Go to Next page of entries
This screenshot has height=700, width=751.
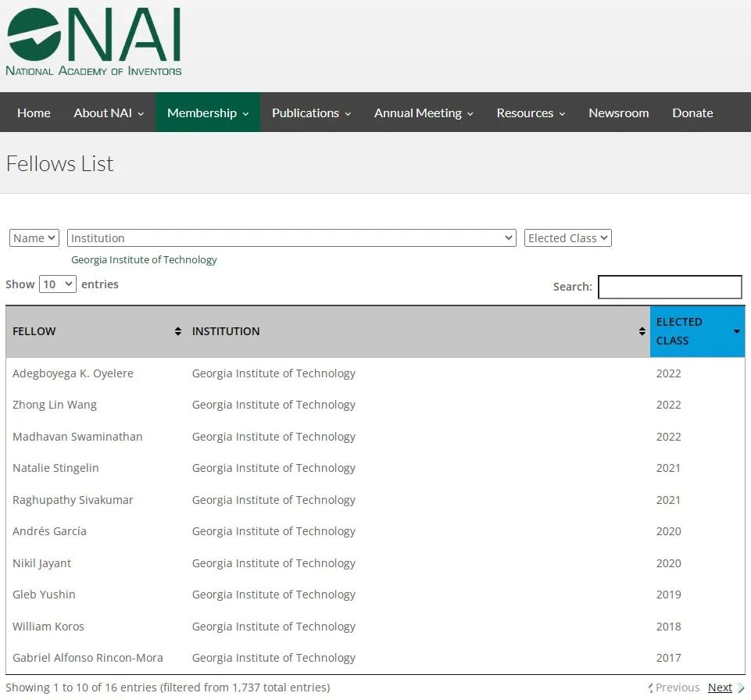coord(720,687)
